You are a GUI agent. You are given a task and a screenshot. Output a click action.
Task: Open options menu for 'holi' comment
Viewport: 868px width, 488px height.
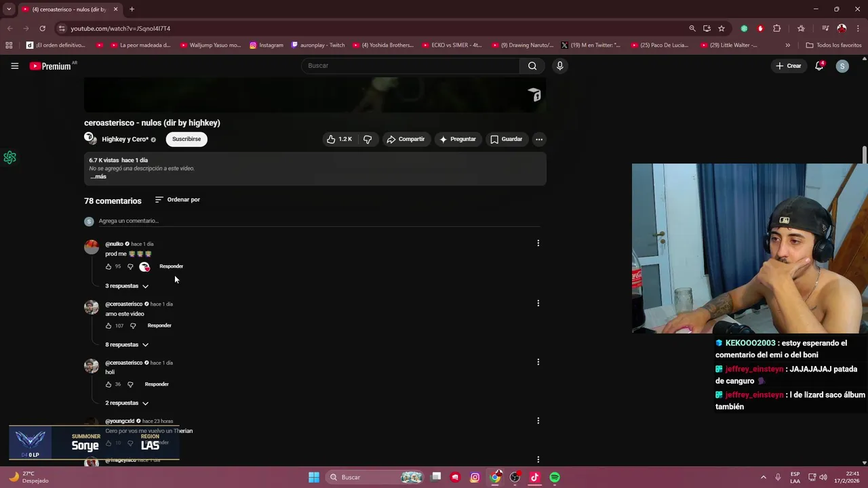[x=538, y=362]
